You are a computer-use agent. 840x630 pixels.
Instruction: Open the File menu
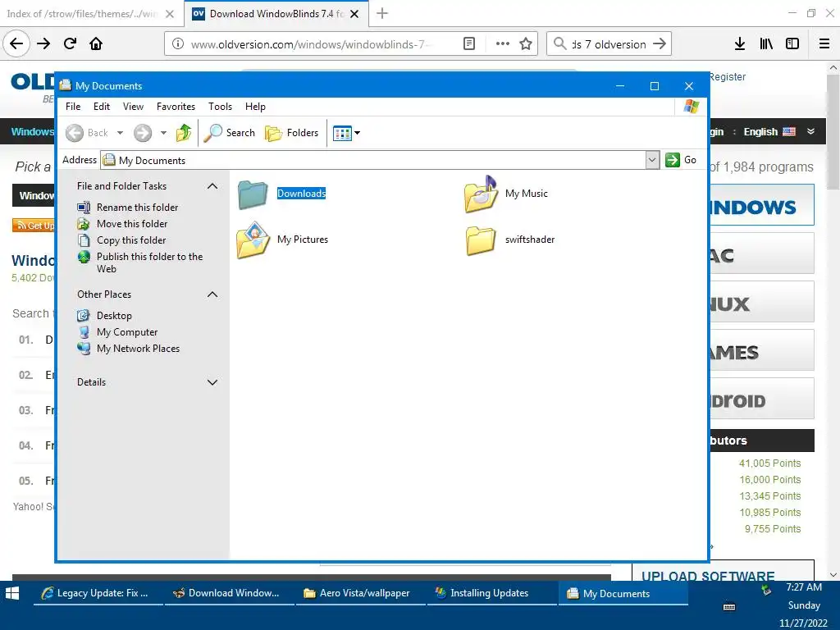point(73,107)
